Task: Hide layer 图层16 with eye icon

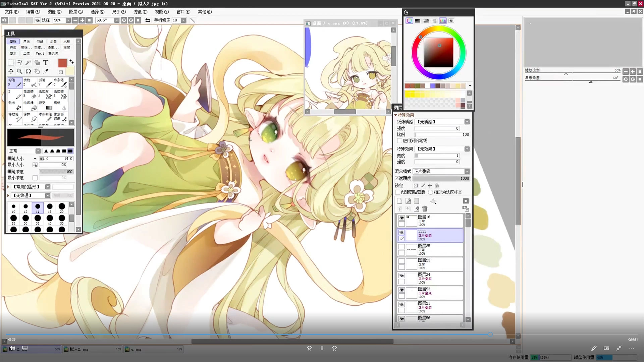Action: coord(401,218)
